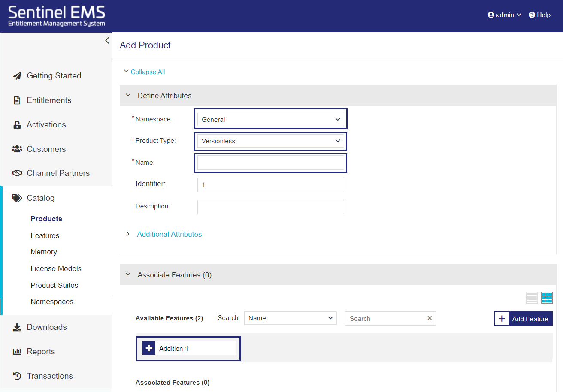Open Entitlements from the sidebar
This screenshot has height=392, width=563.
(48, 100)
